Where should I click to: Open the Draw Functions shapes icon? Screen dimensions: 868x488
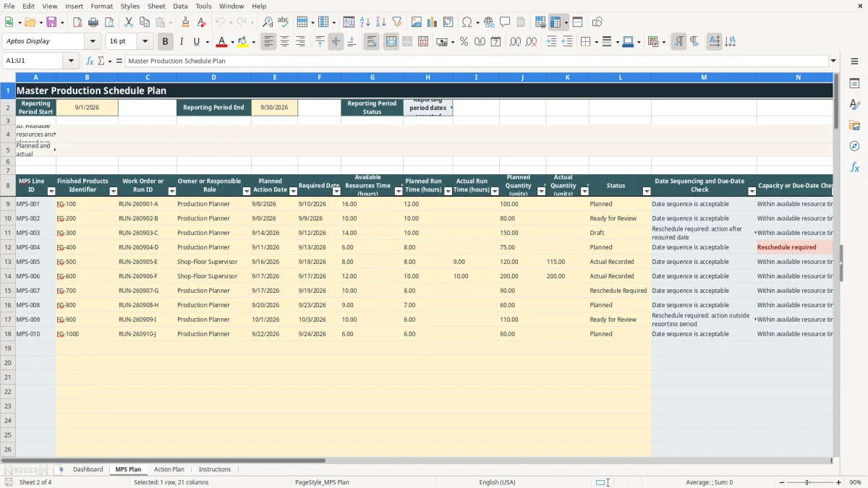(x=597, y=22)
